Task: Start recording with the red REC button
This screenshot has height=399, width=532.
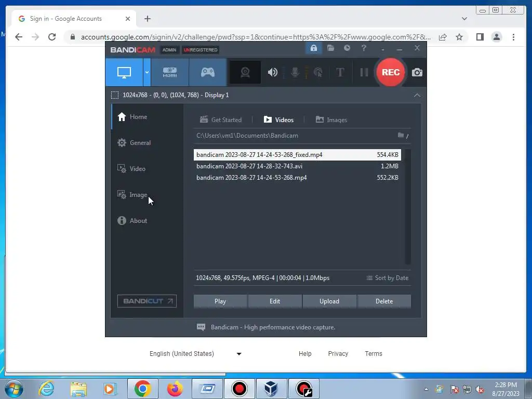Action: point(391,72)
